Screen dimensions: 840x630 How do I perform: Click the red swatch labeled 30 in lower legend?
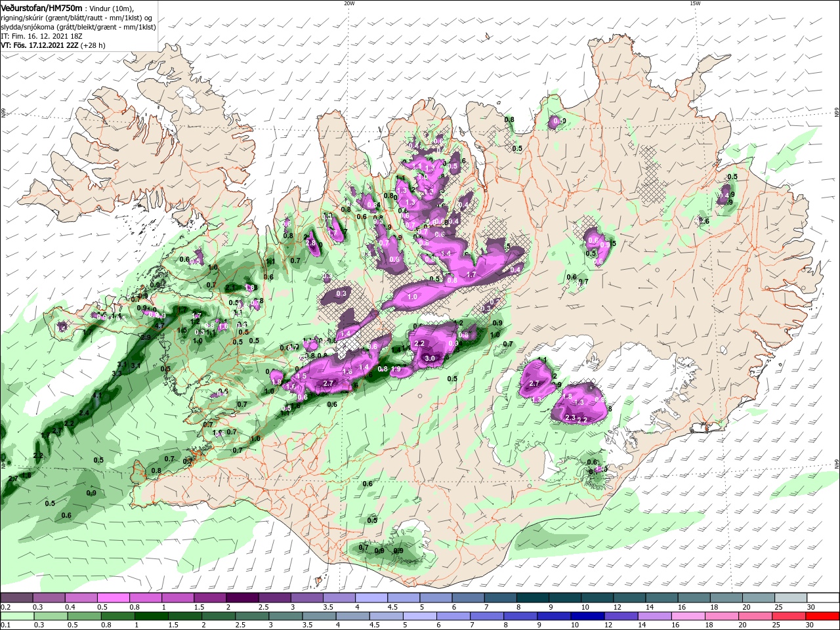point(822,616)
